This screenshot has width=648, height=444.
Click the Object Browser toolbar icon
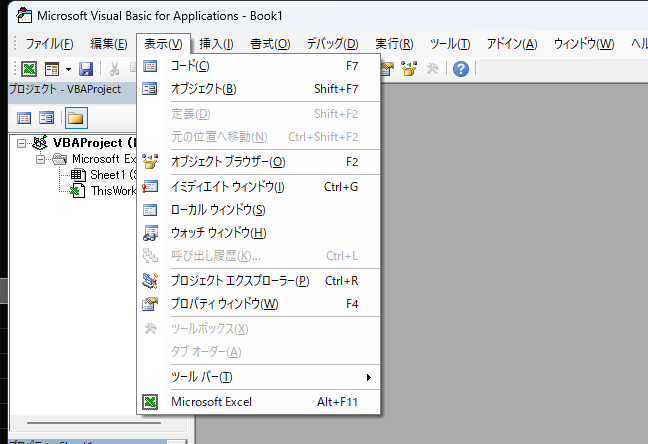pyautogui.click(x=409, y=69)
